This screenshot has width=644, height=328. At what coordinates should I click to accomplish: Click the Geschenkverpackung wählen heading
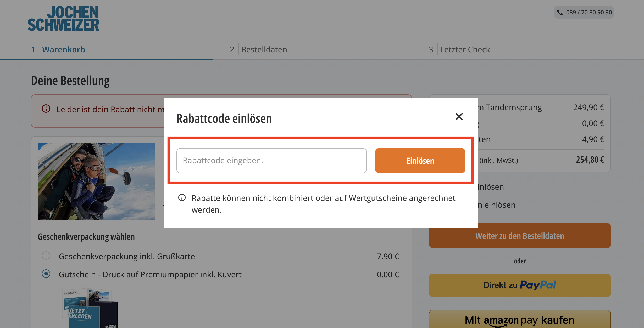(86, 237)
